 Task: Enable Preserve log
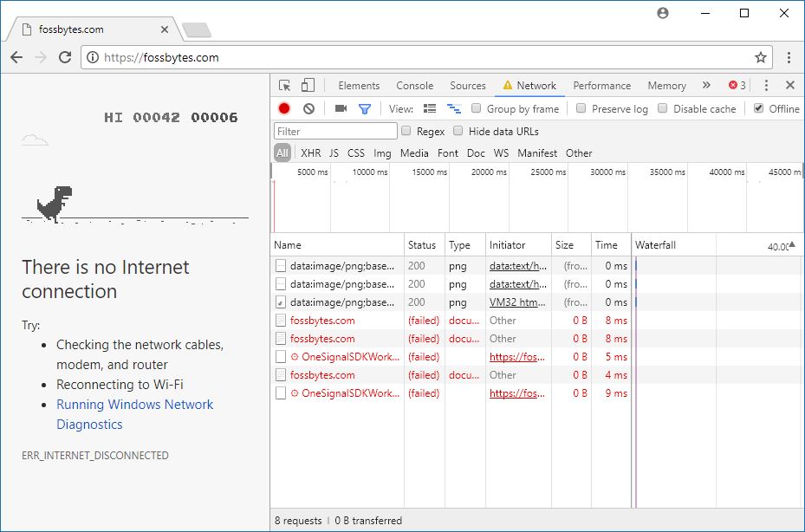[581, 107]
